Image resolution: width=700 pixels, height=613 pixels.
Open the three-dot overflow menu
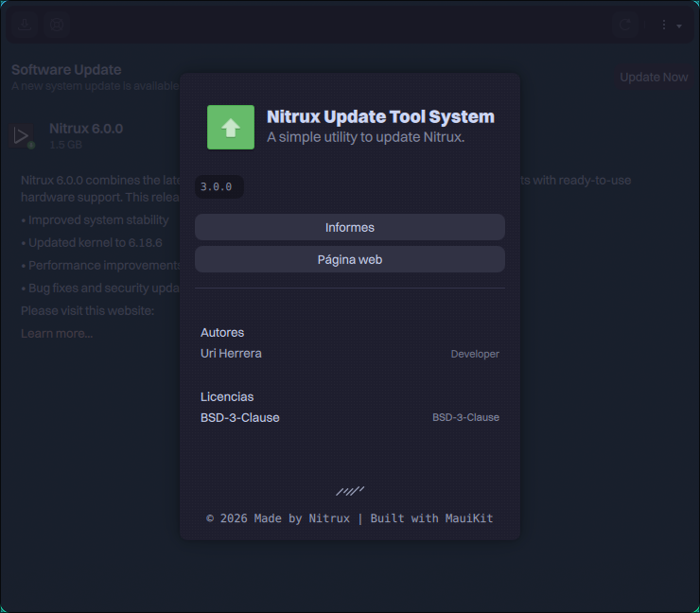click(x=670, y=26)
